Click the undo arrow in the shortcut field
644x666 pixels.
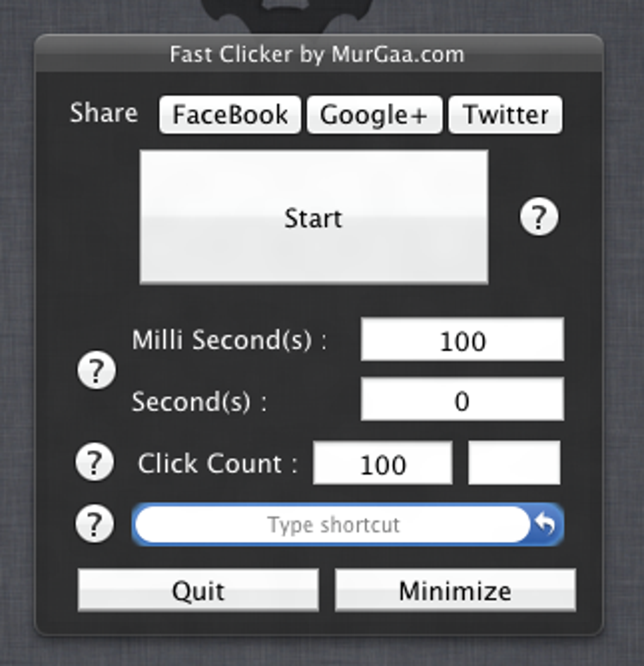pyautogui.click(x=546, y=524)
